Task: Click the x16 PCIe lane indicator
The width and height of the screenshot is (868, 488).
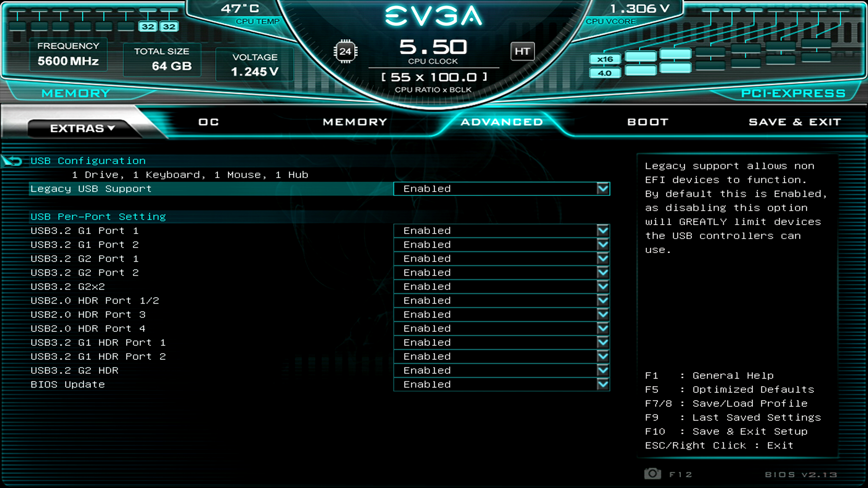Action: [x=605, y=59]
